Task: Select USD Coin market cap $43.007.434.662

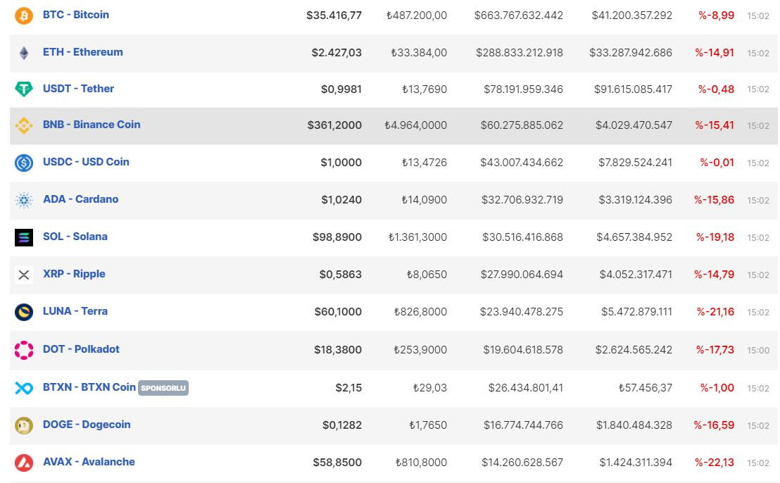Action: (521, 163)
